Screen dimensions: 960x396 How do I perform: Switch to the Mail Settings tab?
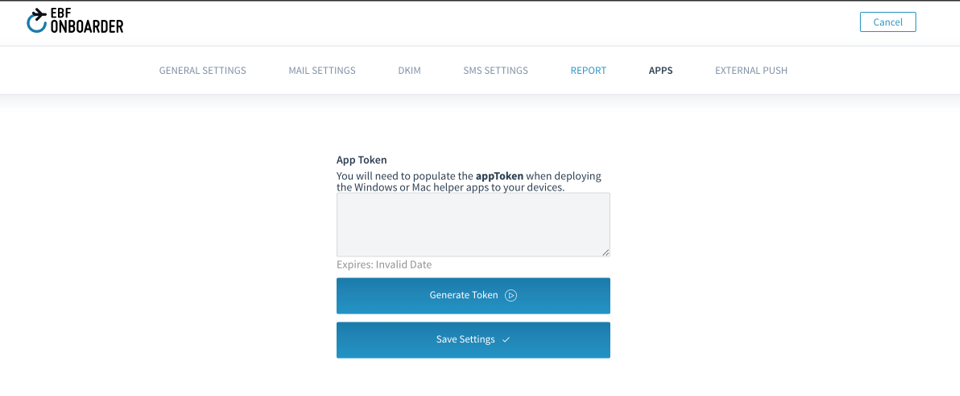point(322,70)
